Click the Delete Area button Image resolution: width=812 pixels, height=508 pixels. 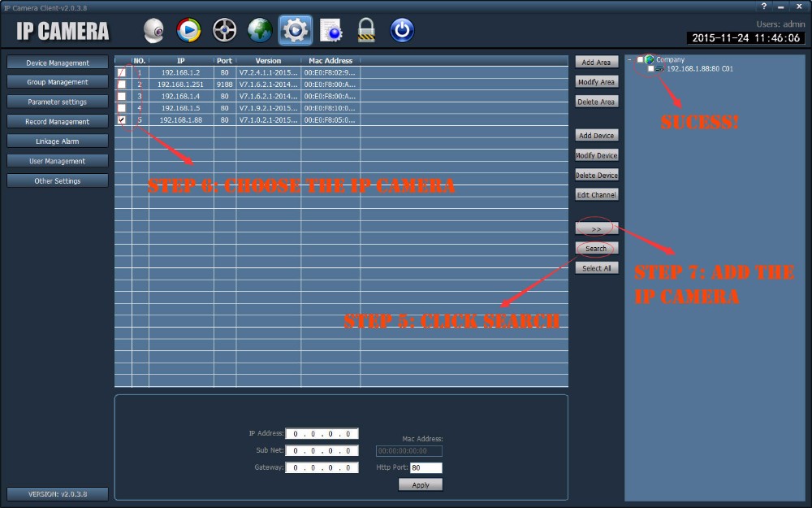coord(597,102)
